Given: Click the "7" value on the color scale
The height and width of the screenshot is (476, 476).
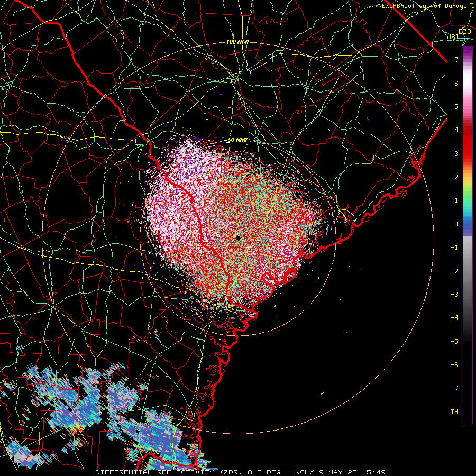Looking at the screenshot, I should point(456,59).
